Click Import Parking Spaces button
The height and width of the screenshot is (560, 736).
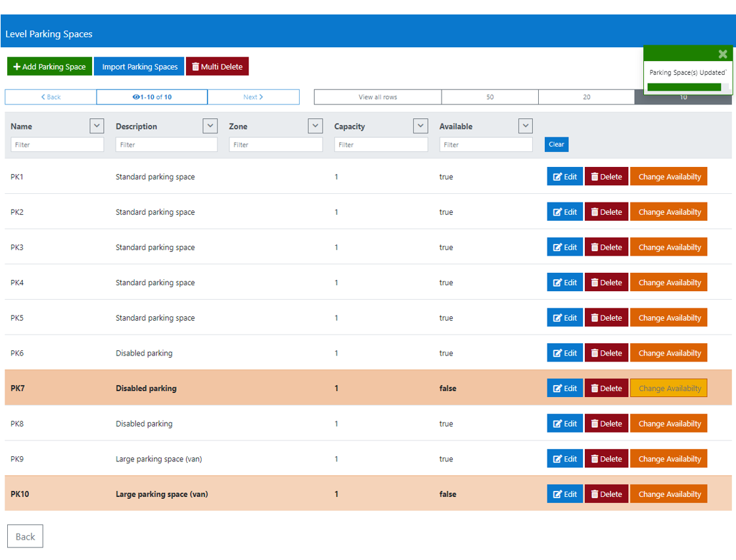click(139, 66)
